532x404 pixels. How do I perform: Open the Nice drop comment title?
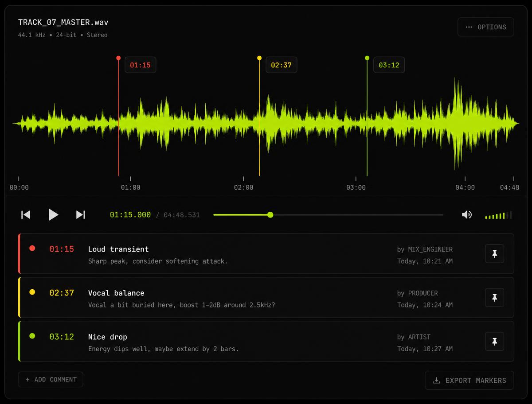click(108, 337)
